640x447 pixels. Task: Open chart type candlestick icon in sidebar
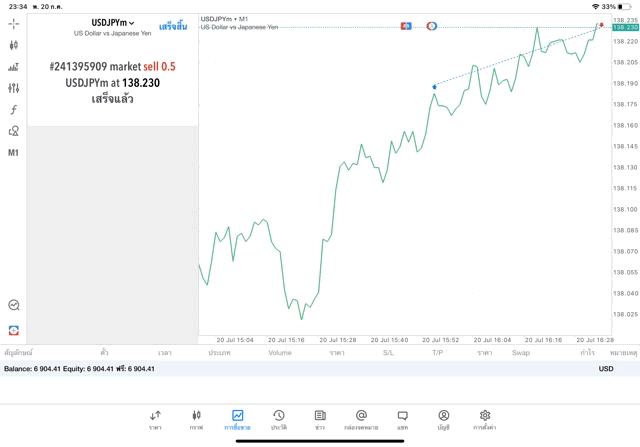(13, 45)
